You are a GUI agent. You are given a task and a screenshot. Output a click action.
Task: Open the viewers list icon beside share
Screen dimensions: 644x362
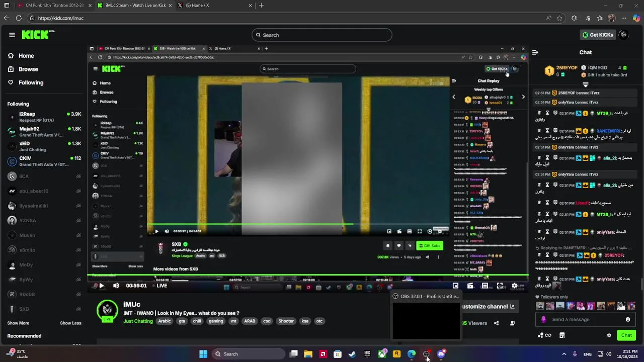[x=512, y=323]
